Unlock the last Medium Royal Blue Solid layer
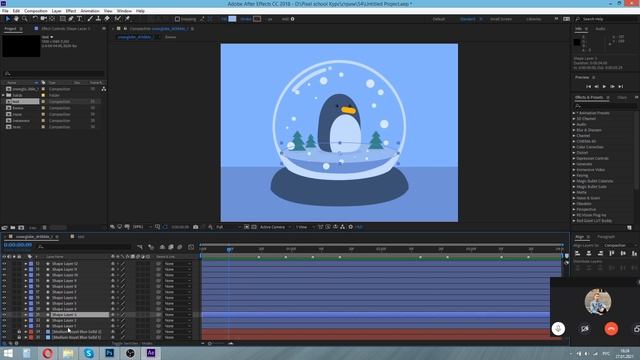Screen dimensions: 640x360 (x=19, y=338)
